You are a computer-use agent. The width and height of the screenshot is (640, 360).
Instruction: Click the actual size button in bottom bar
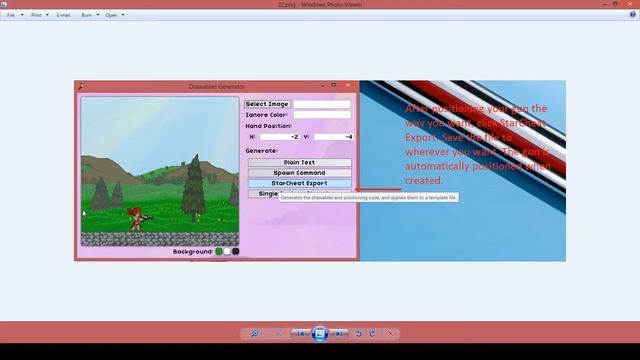click(278, 333)
